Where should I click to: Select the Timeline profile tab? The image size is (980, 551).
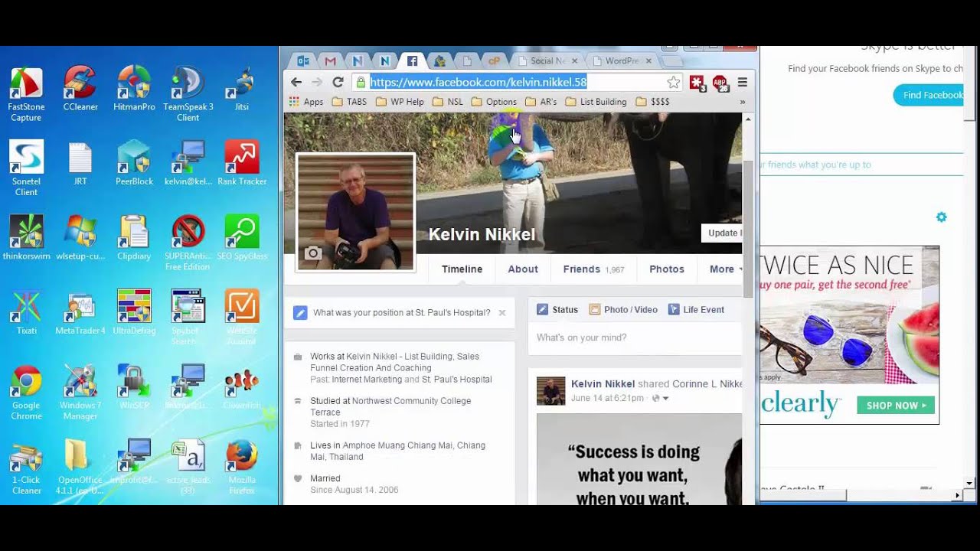pos(462,269)
